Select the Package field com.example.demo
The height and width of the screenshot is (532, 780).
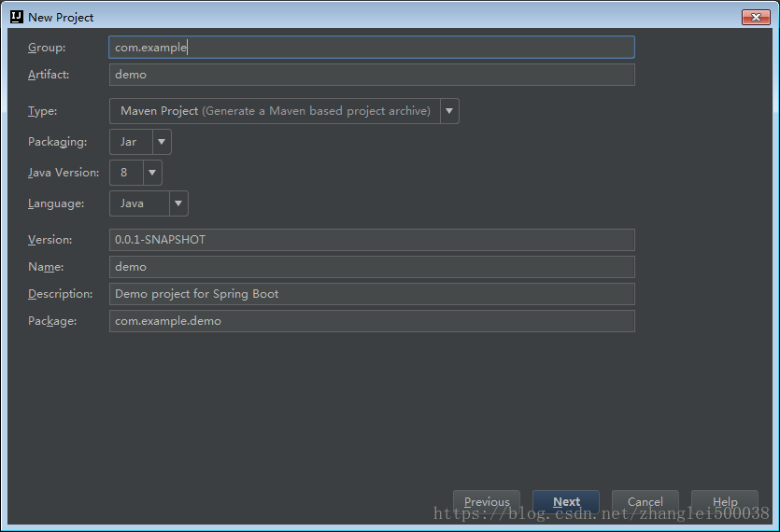pyautogui.click(x=372, y=321)
